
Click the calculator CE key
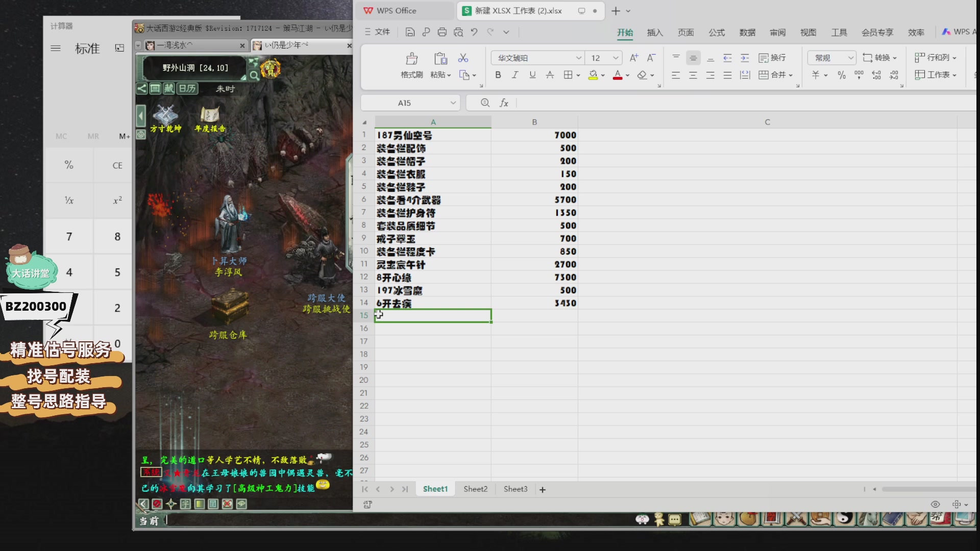coord(117,165)
